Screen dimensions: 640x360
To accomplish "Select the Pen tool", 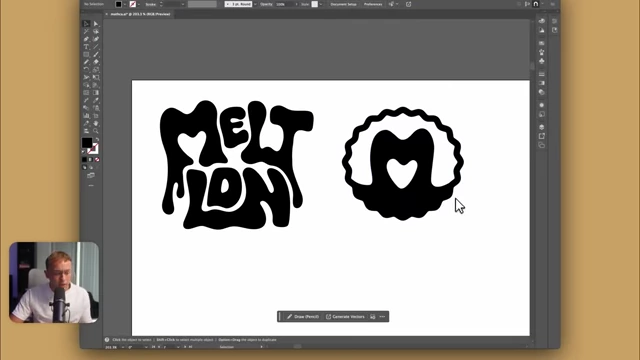I will click(86, 39).
